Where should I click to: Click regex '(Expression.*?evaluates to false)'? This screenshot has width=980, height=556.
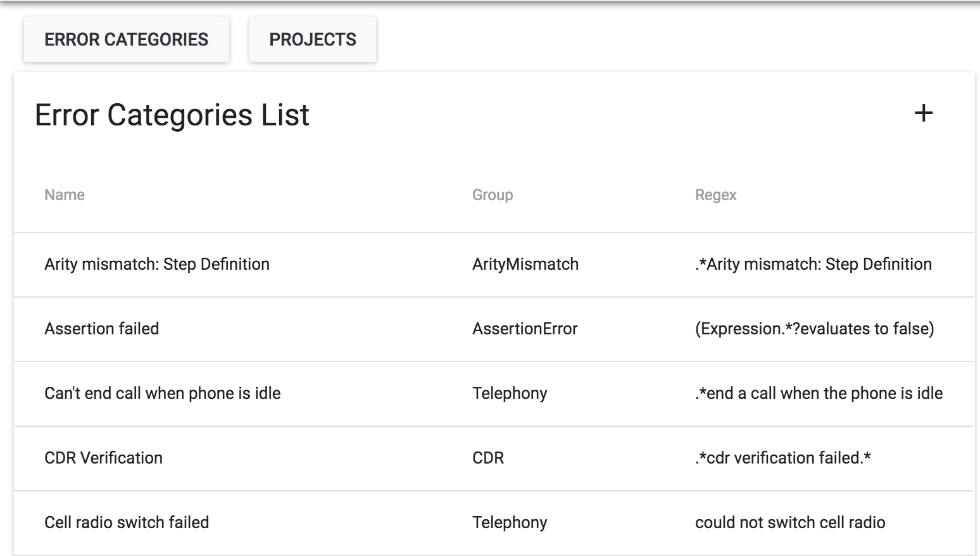point(815,329)
